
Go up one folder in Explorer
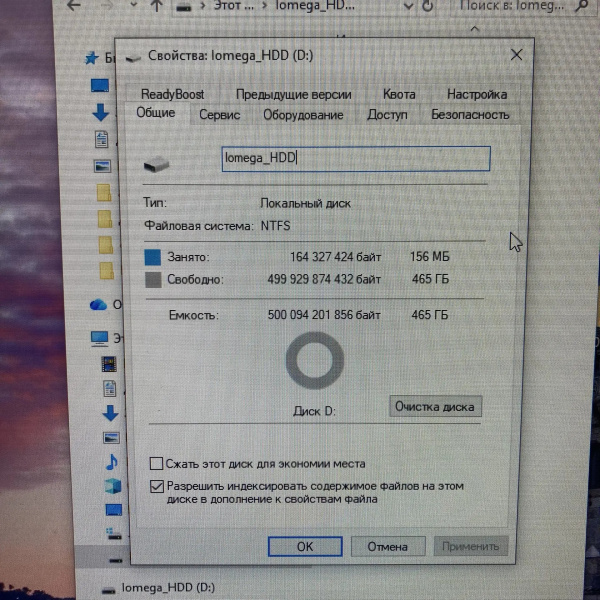pyautogui.click(x=156, y=5)
